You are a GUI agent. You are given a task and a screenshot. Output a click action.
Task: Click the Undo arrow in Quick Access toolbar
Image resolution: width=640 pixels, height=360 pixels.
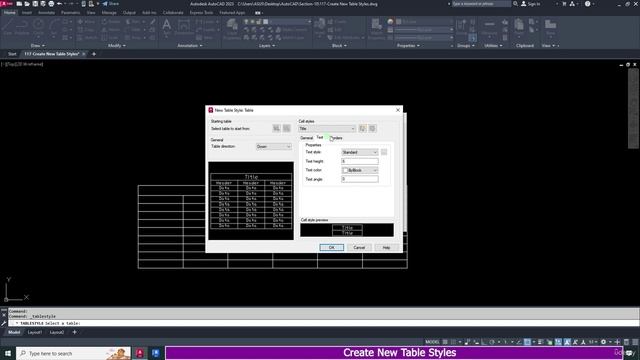[60, 4]
